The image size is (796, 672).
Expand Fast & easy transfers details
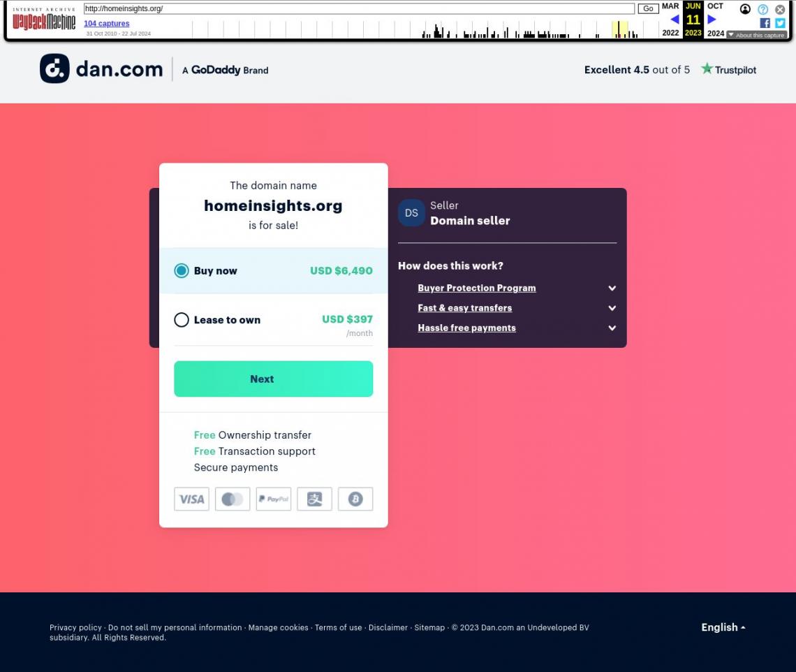click(465, 307)
